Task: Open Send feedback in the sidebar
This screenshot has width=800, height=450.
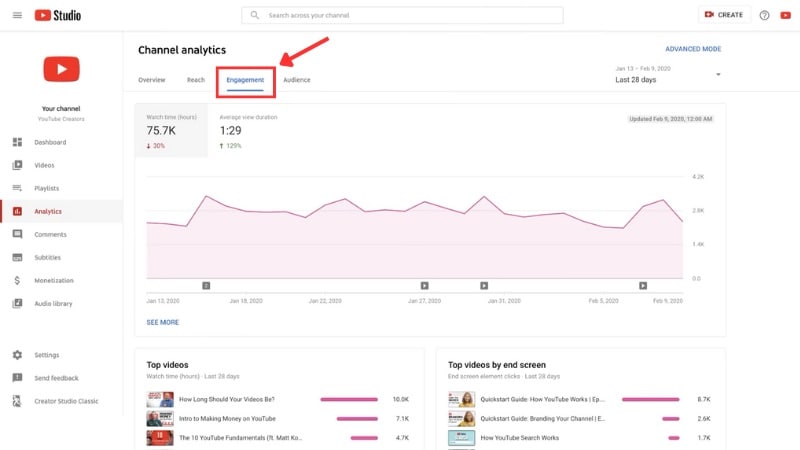Action: tap(61, 378)
